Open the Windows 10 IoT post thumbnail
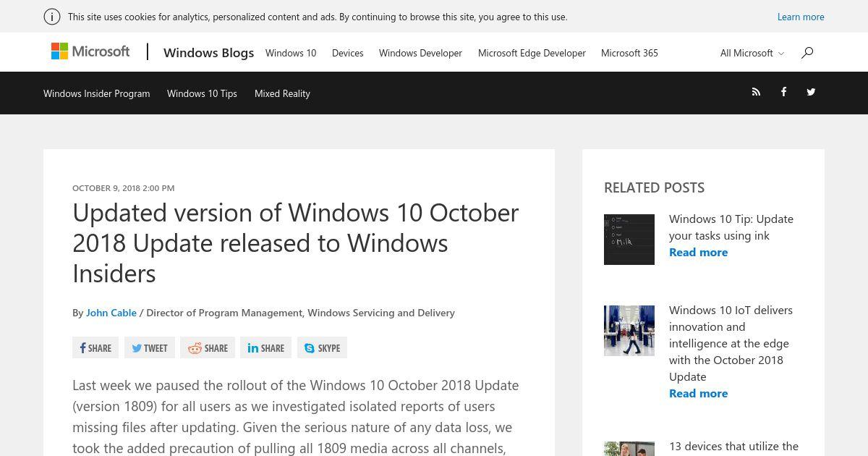This screenshot has height=456, width=868. pos(629,331)
